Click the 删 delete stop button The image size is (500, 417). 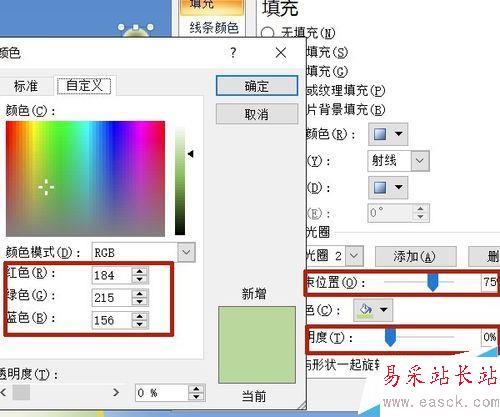(x=484, y=256)
